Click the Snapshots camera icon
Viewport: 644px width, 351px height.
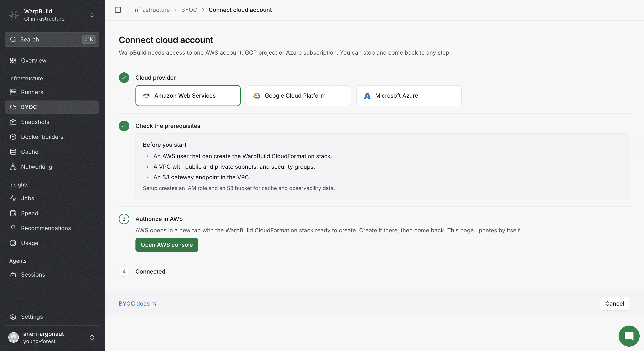13,122
